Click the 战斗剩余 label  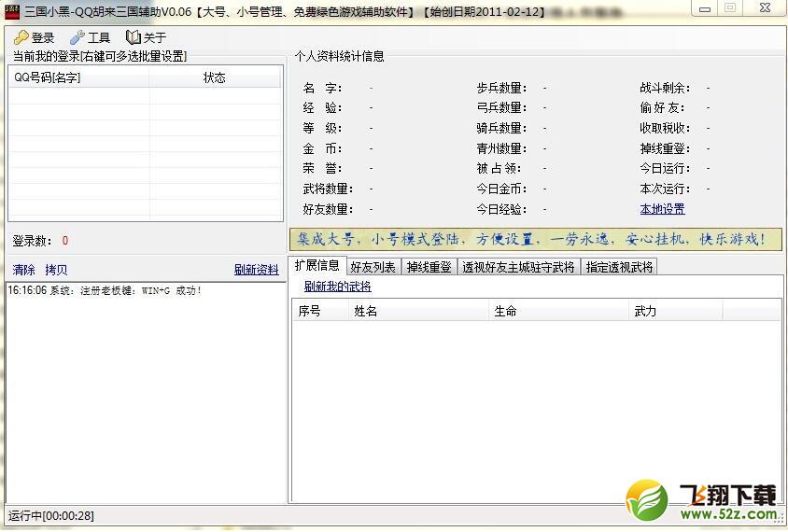[x=665, y=89]
